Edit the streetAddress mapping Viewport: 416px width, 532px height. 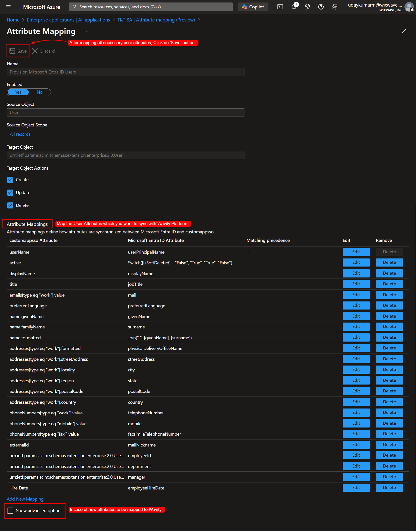click(356, 359)
